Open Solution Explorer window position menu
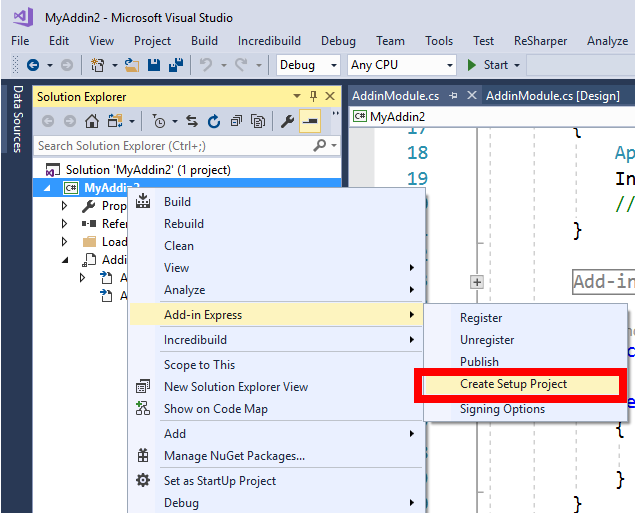This screenshot has height=513, width=635. coord(297,96)
